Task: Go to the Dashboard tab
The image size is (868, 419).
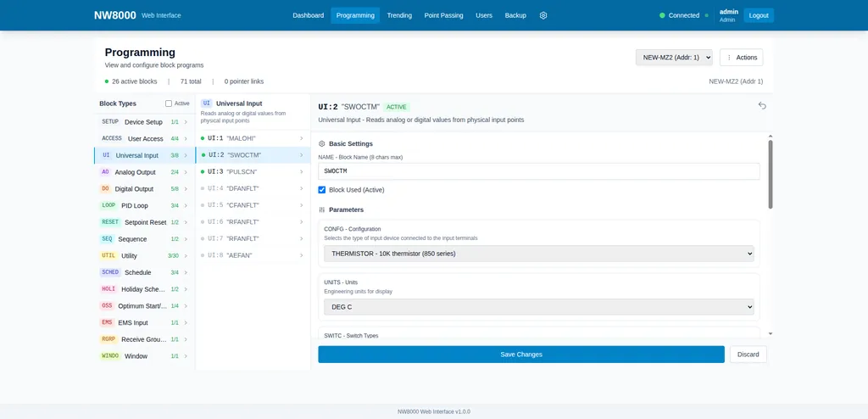Action: pos(309,15)
